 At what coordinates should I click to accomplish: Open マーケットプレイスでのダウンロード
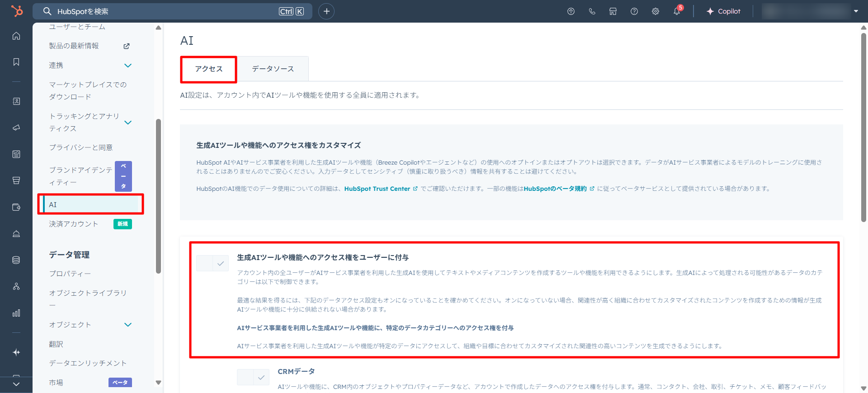point(88,90)
